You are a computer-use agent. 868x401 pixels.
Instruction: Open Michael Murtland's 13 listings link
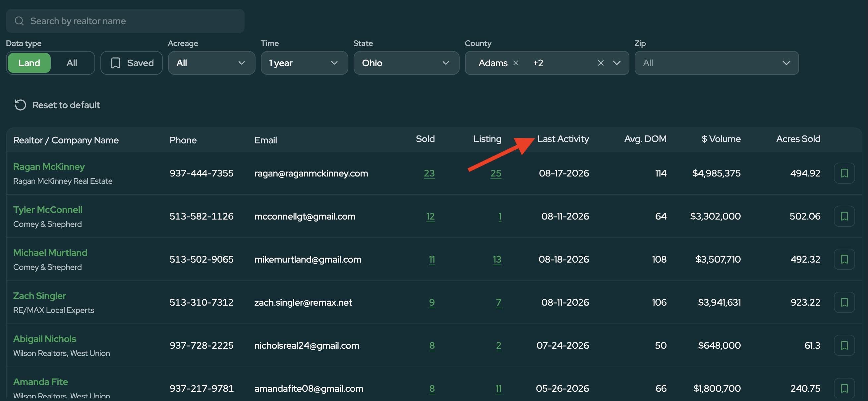[497, 260]
